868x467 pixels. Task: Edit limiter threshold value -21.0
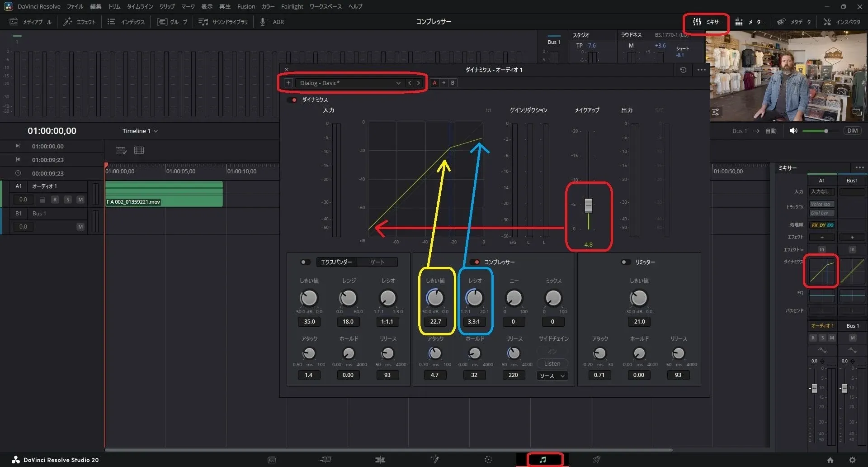[639, 322]
